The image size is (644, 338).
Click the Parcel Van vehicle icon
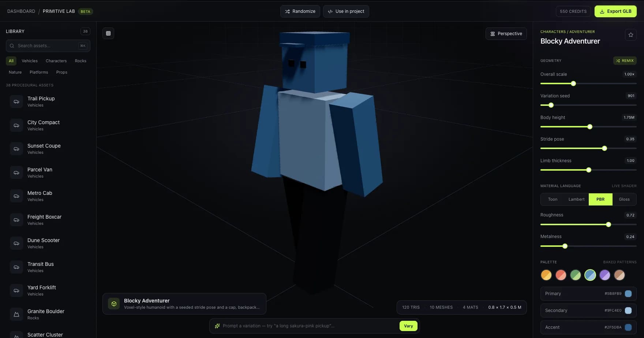pyautogui.click(x=16, y=172)
